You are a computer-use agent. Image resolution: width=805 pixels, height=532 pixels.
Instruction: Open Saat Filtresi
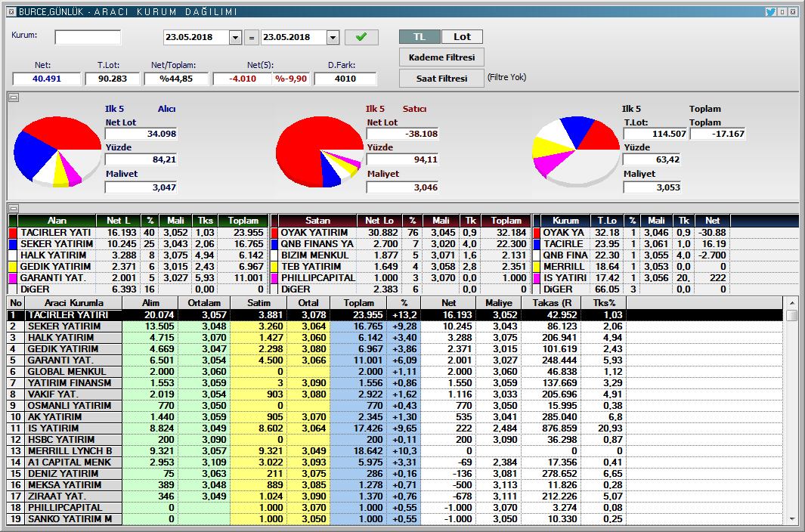pyautogui.click(x=441, y=79)
